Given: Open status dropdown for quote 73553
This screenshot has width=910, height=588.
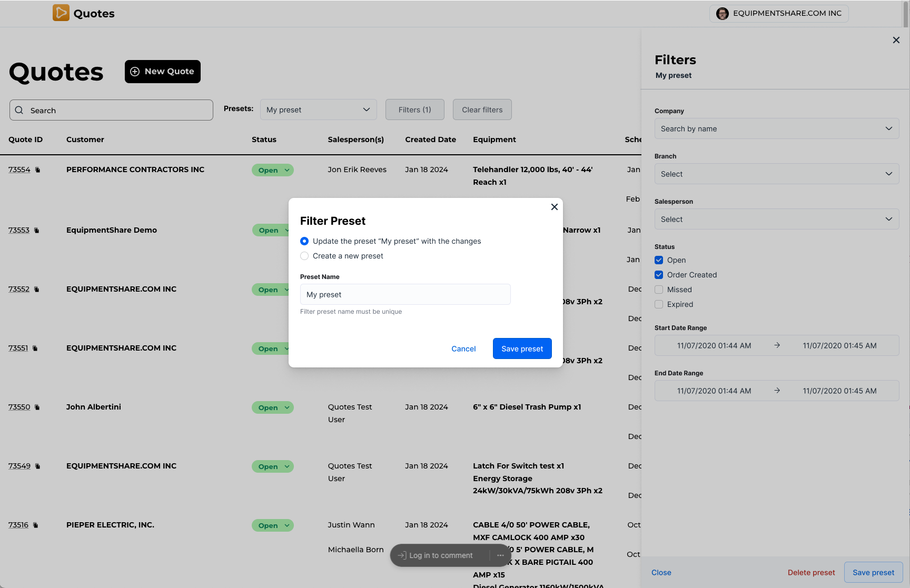Looking at the screenshot, I should [271, 230].
